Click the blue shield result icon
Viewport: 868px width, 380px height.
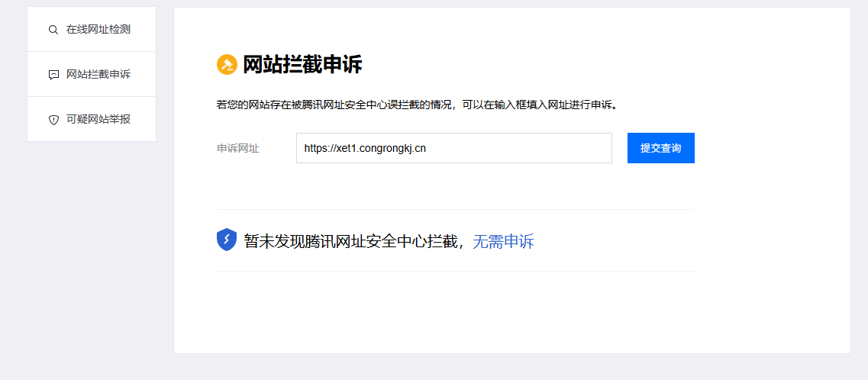227,240
